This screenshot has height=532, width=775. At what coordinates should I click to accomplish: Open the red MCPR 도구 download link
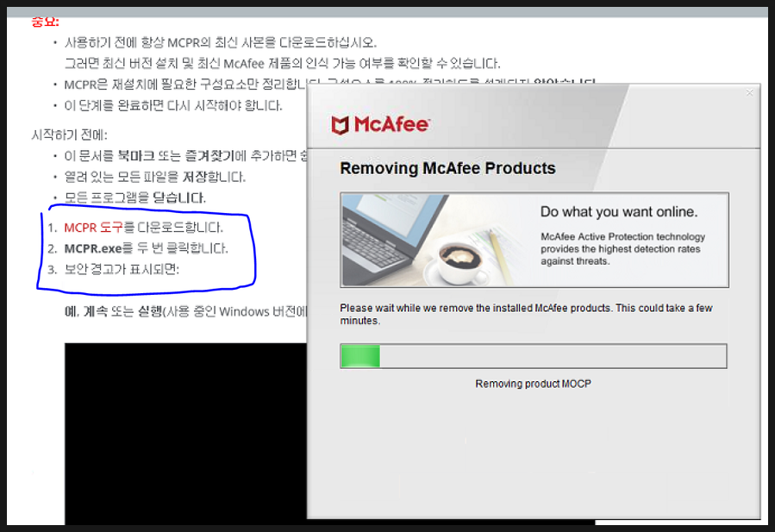coord(93,228)
